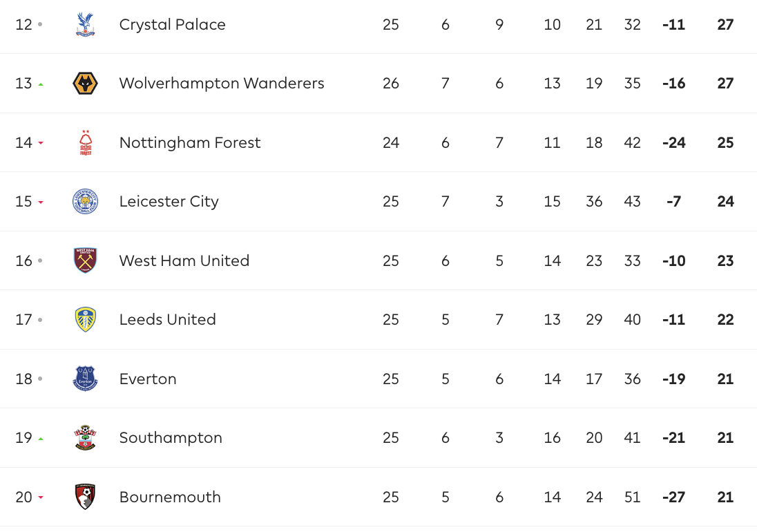Click the Bournemouth club crest
Viewport: 757px width, 532px height.
(85, 497)
